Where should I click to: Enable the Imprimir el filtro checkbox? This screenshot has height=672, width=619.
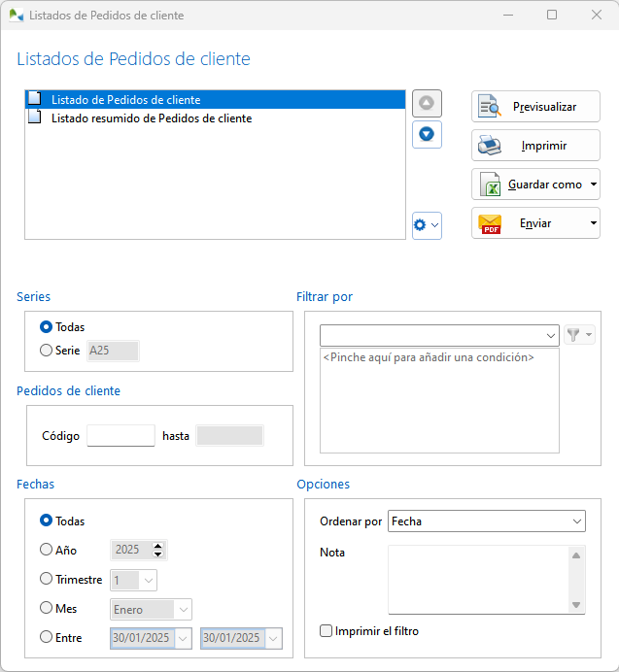(x=327, y=631)
